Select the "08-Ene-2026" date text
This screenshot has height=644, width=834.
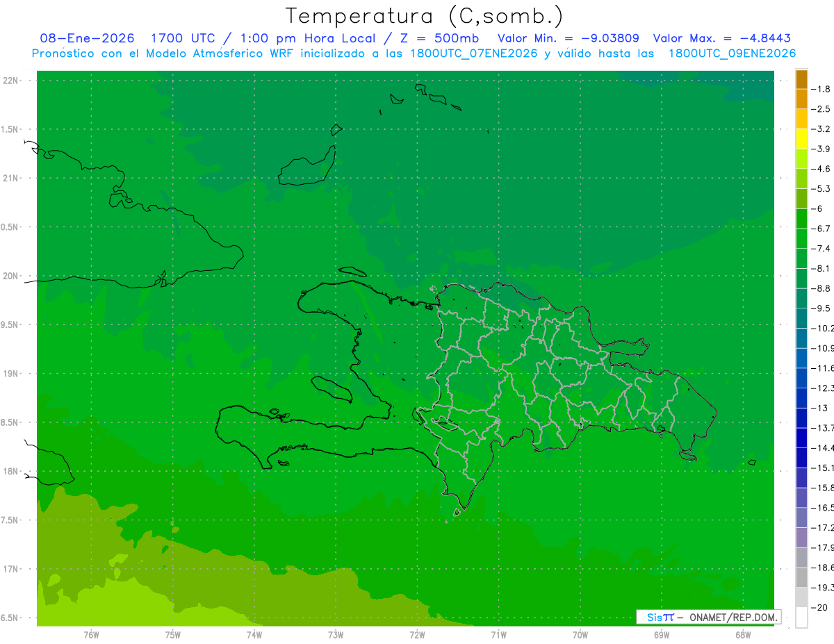pos(87,38)
